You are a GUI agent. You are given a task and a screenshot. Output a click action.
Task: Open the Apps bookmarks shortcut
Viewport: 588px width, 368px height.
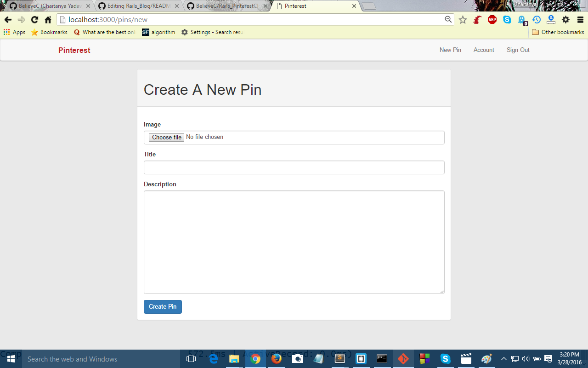pos(14,32)
